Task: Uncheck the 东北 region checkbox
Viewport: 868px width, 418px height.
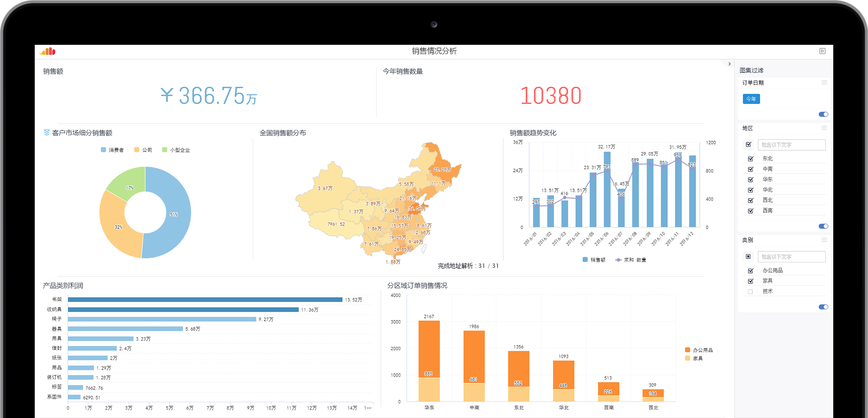Action: 751,159
